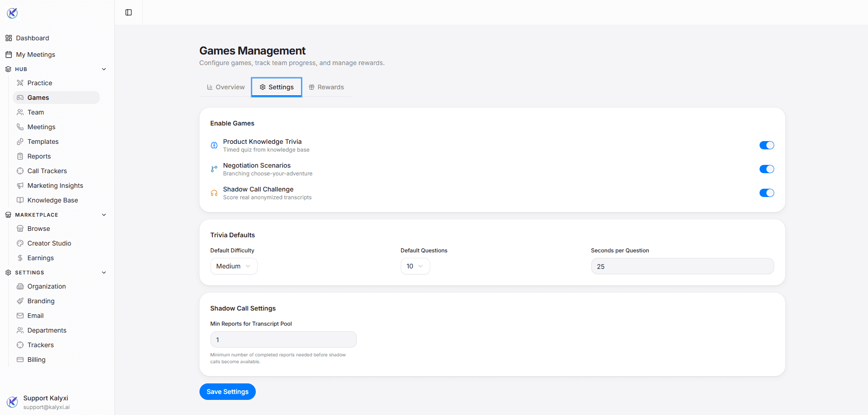Focus the Min Reports for Transcript Pool field

[x=283, y=339]
